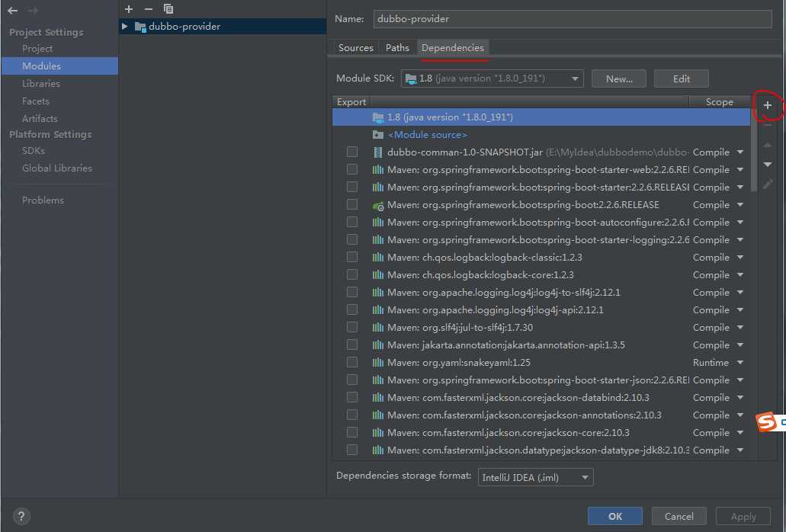The height and width of the screenshot is (532, 786).
Task: Click the dependencies list vertical scrollbar
Action: click(x=754, y=151)
